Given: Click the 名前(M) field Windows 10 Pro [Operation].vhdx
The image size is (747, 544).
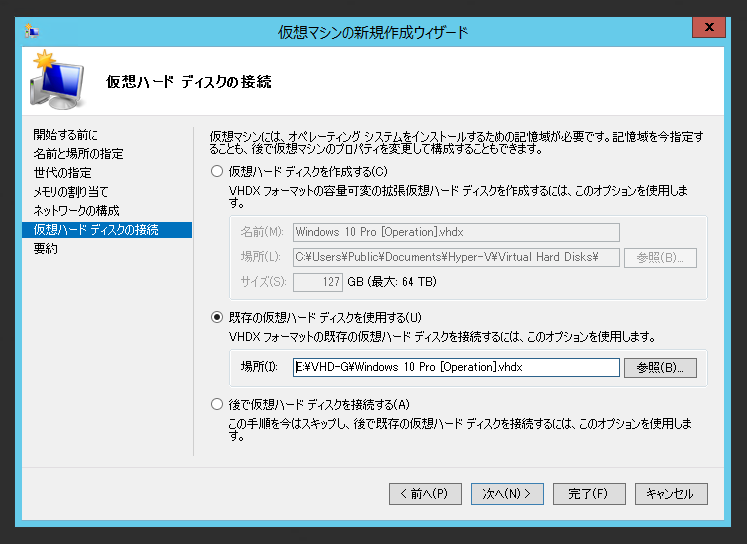Looking at the screenshot, I should tap(456, 232).
